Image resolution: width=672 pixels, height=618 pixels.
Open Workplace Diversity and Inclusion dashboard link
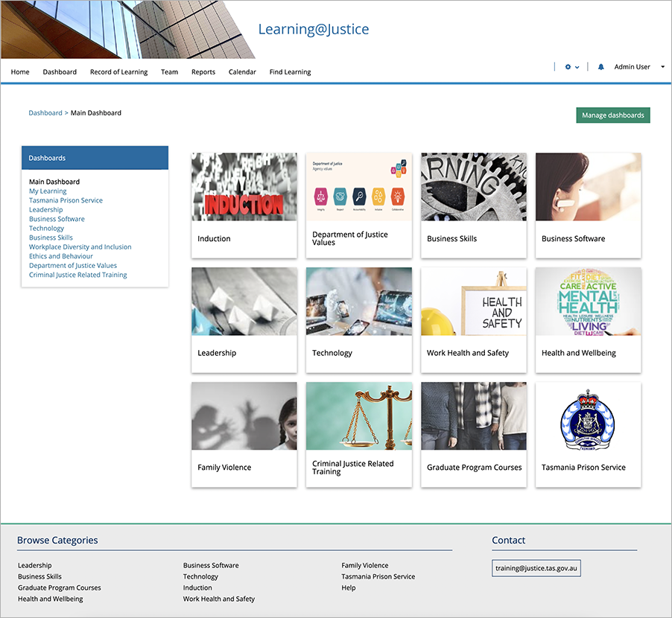pyautogui.click(x=80, y=247)
